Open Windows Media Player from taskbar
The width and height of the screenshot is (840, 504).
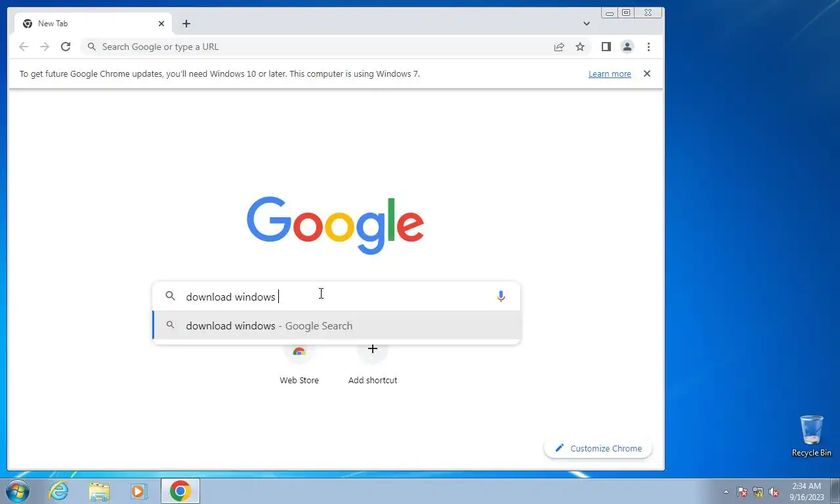pos(138,491)
